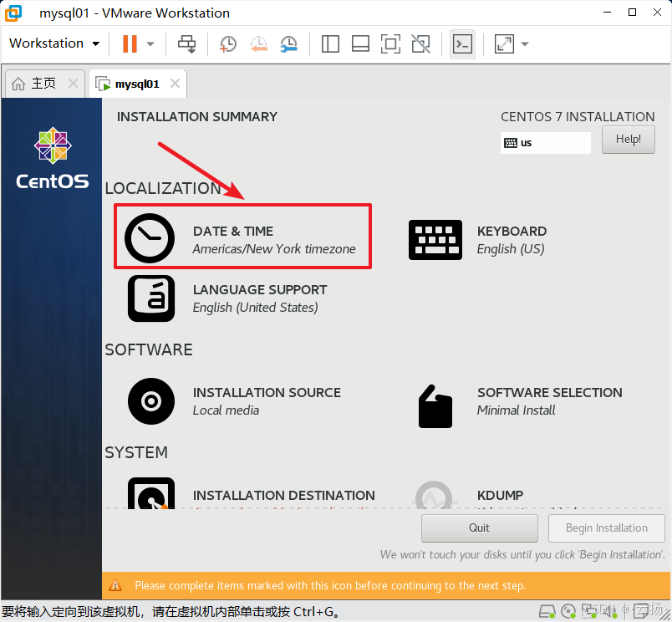672x622 pixels.
Task: Click the message log status icon
Action: 642,611
